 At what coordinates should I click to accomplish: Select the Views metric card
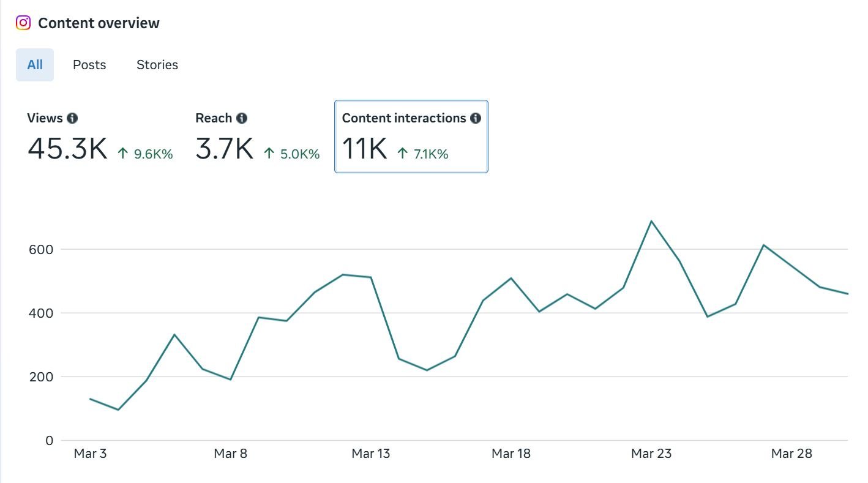tap(67, 135)
